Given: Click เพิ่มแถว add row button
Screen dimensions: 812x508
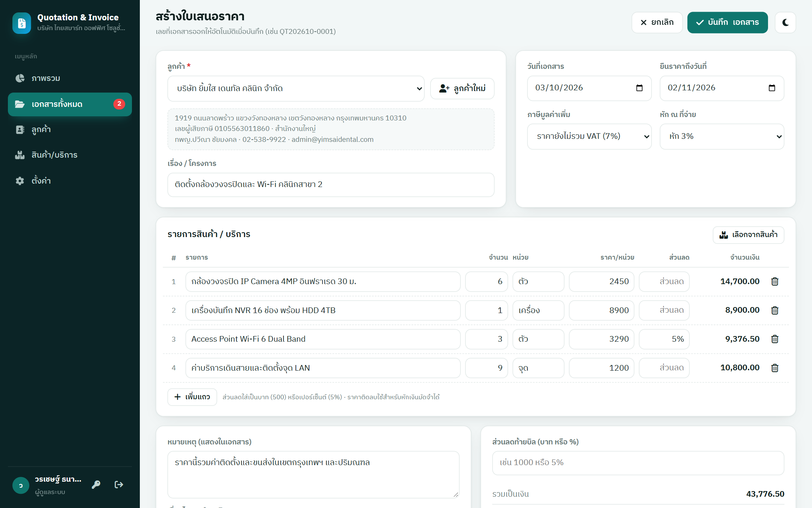Looking at the screenshot, I should coord(192,397).
